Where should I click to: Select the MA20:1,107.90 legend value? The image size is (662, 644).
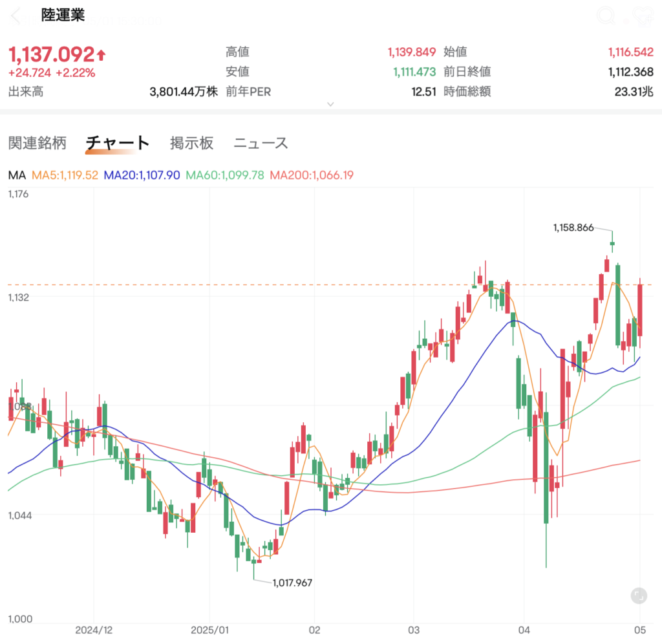click(x=142, y=175)
